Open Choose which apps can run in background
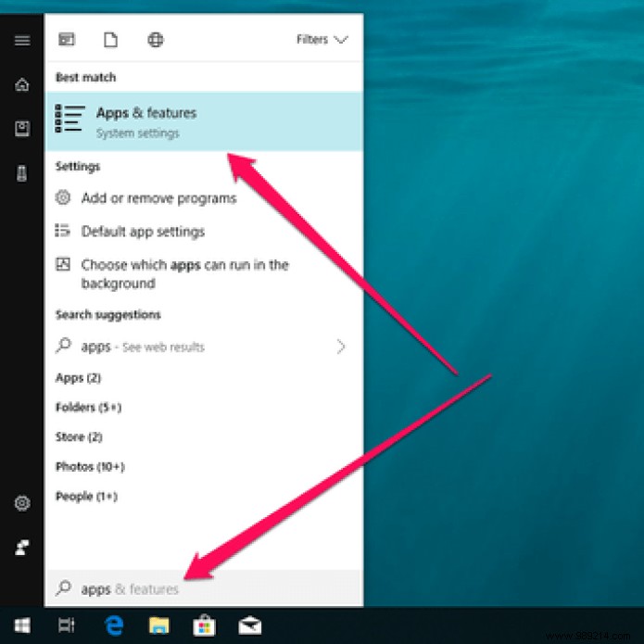Screen dimensions: 644x644 pos(184,274)
